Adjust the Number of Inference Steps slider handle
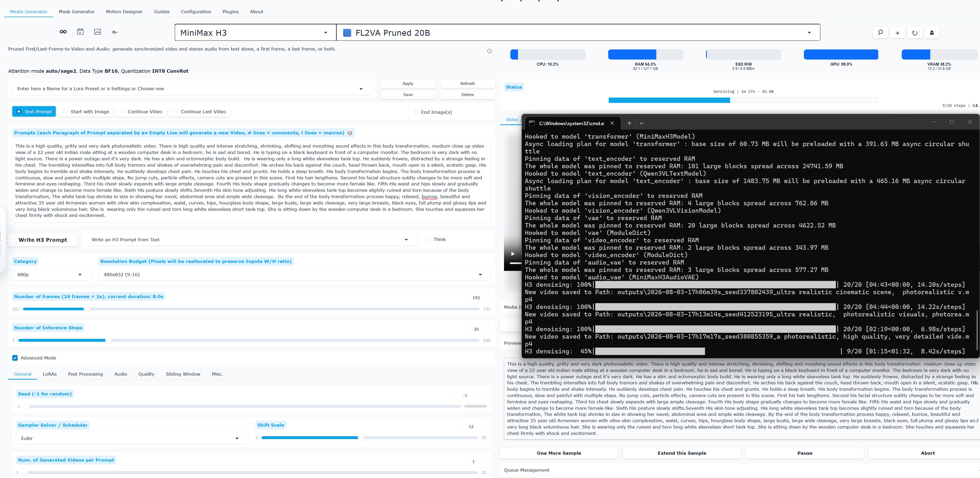The width and height of the screenshot is (980, 478). click(x=108, y=340)
